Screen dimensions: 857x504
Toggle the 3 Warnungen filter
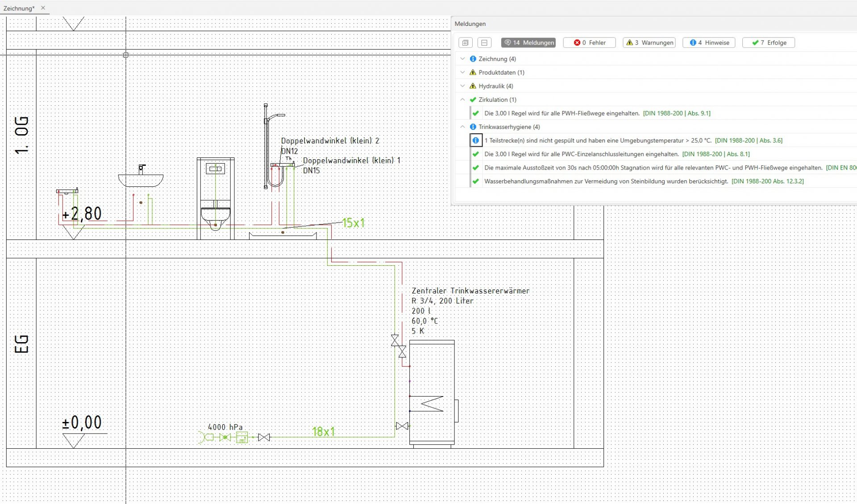click(x=649, y=43)
